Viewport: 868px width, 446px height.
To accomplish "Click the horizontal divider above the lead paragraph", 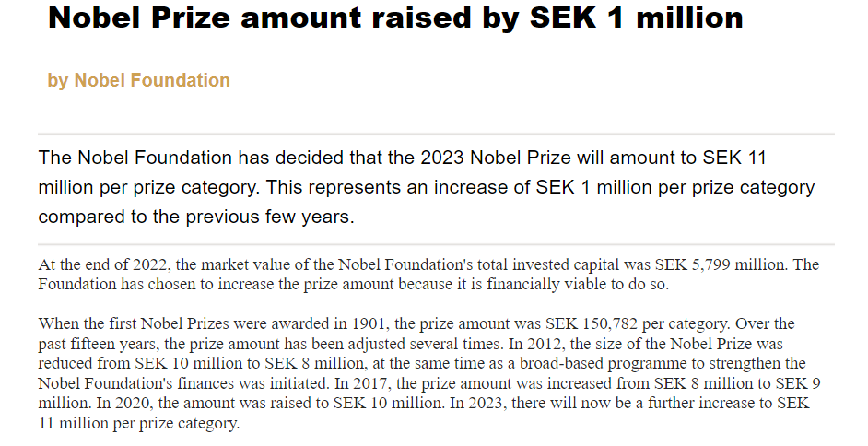I will [x=436, y=135].
